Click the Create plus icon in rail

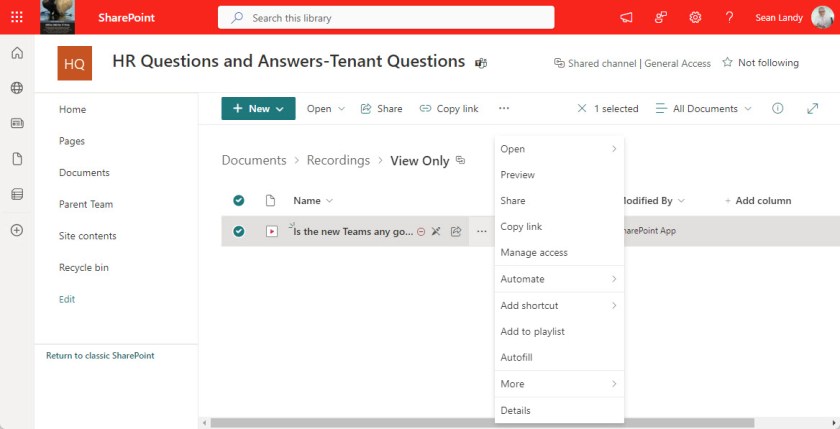tap(17, 230)
